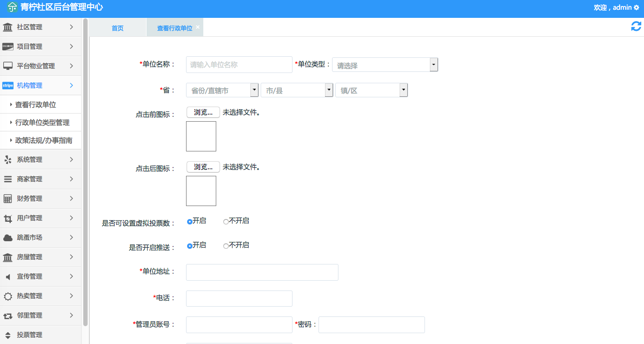Click the 商家管理 list icon
The height and width of the screenshot is (344, 644).
coord(8,179)
